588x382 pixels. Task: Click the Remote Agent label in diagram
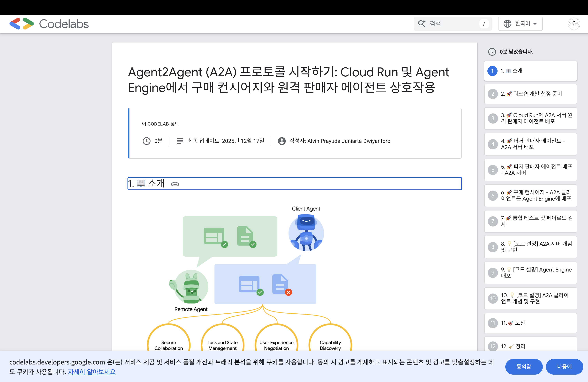pyautogui.click(x=191, y=309)
